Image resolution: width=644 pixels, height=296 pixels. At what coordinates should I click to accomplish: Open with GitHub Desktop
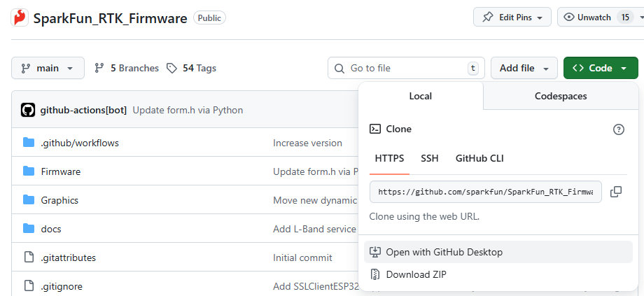[498, 252]
